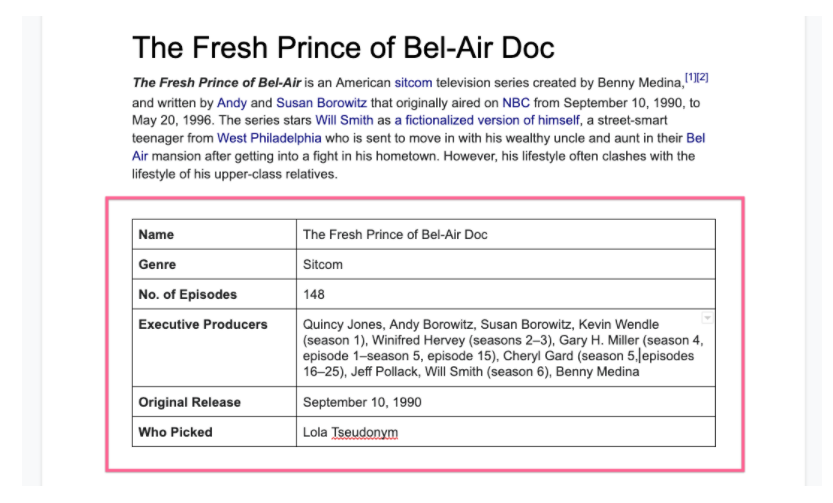Screen dimensions: 833x503
Task: Open citation link [2]
Action: pos(702,78)
